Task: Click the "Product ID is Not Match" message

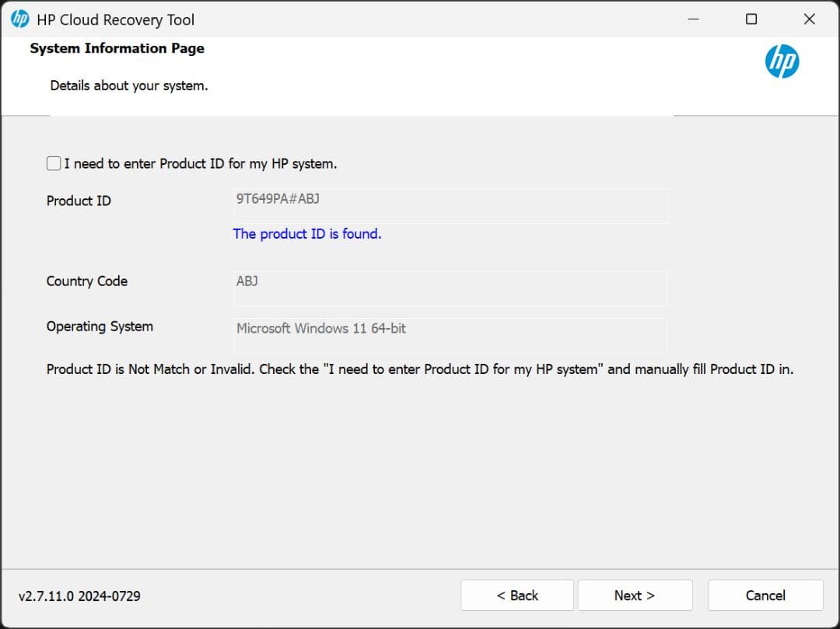Action: (x=420, y=369)
